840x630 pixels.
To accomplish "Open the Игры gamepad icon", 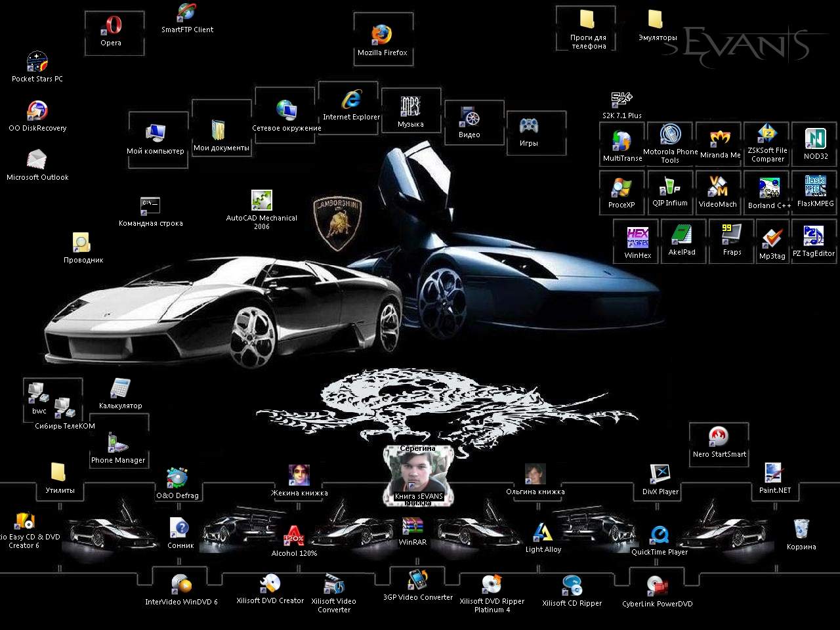I will tap(529, 125).
